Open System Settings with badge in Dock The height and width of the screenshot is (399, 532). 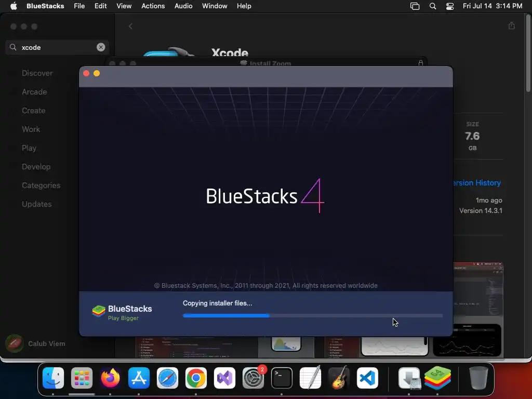pyautogui.click(x=253, y=378)
